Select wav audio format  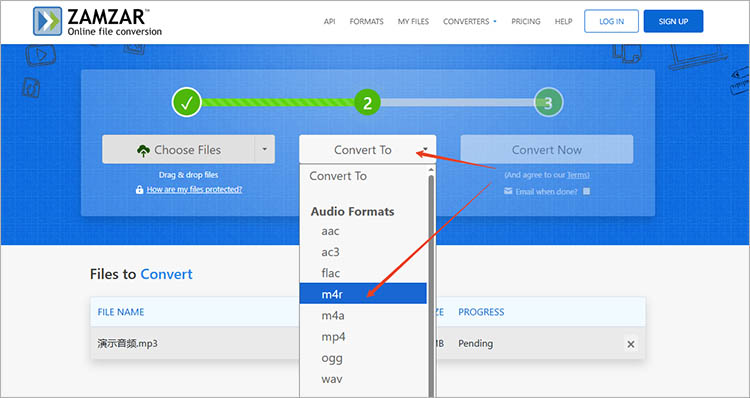pyautogui.click(x=363, y=379)
